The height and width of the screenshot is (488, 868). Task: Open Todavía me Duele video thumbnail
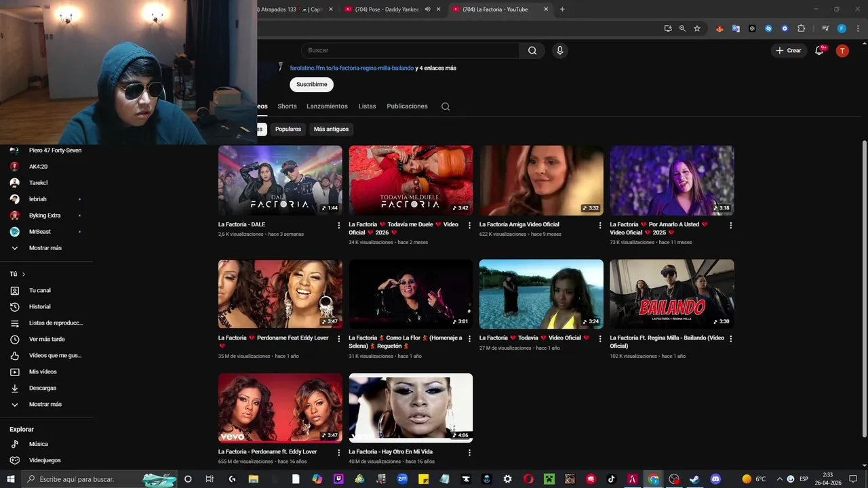(x=411, y=180)
